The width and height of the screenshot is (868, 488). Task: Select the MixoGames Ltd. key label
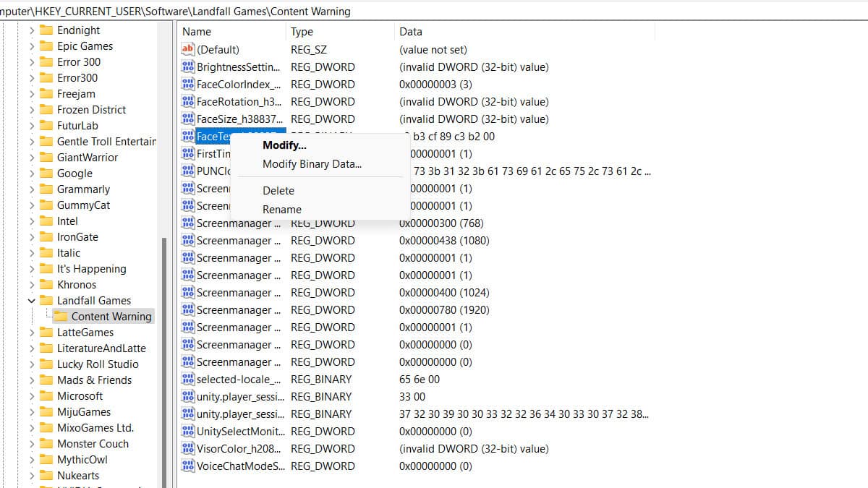point(95,428)
